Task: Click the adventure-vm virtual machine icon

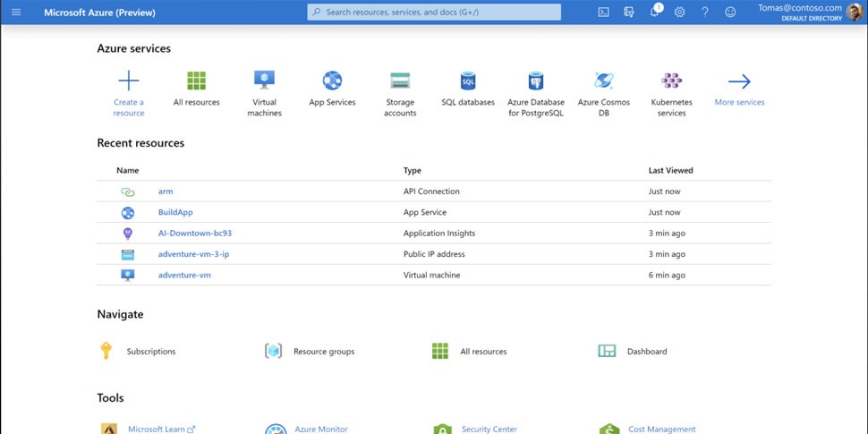Action: pyautogui.click(x=128, y=275)
